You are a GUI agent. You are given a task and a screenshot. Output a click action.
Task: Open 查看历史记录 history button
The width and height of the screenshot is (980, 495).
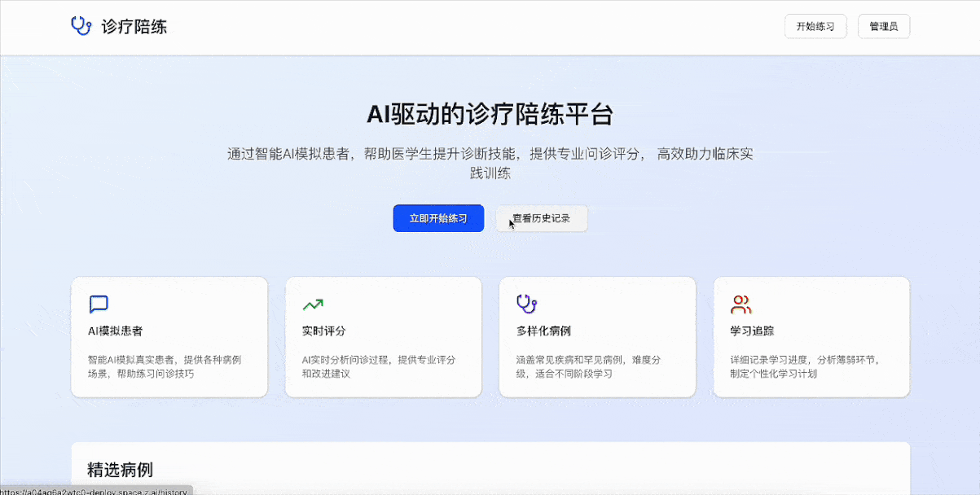pos(542,218)
